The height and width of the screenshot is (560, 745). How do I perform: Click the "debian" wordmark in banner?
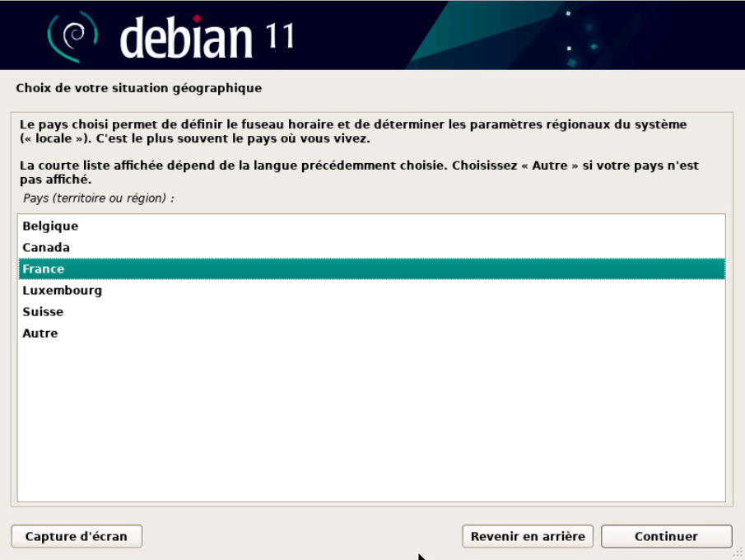point(186,38)
